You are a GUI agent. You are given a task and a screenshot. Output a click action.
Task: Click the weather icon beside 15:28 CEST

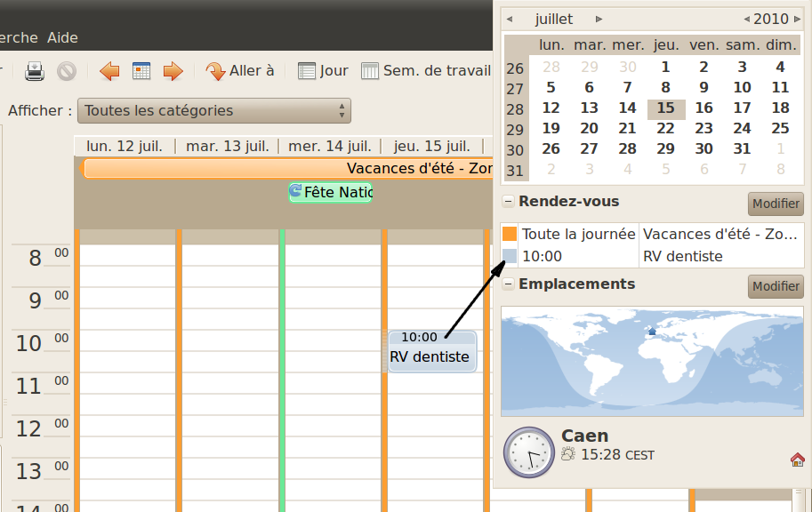tap(567, 455)
